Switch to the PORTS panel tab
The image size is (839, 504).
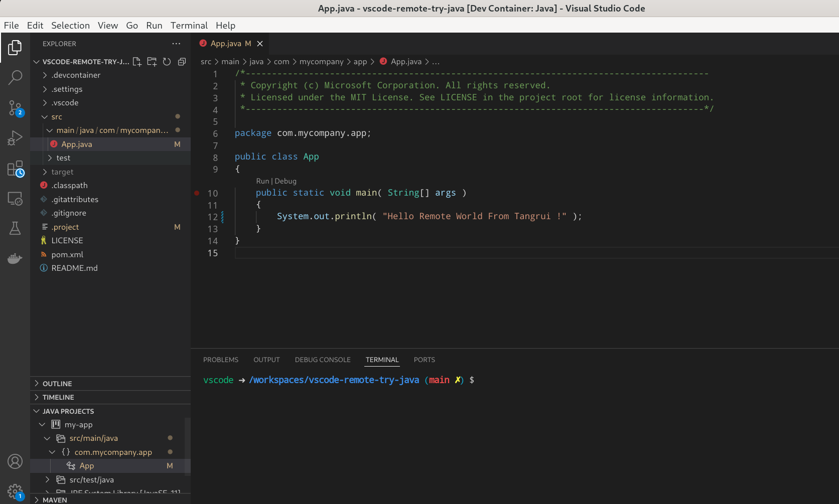coord(425,360)
